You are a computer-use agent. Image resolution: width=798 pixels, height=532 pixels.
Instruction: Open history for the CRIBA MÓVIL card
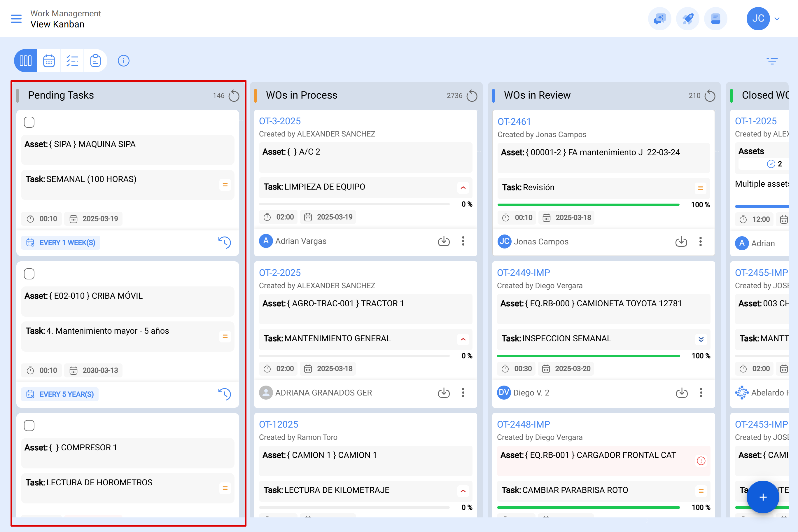coord(224,394)
